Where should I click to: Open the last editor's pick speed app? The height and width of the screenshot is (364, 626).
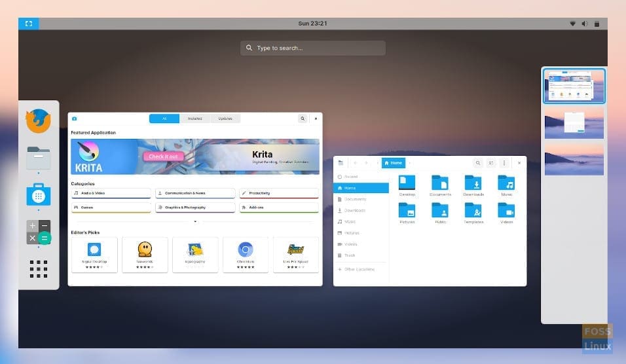(x=296, y=255)
